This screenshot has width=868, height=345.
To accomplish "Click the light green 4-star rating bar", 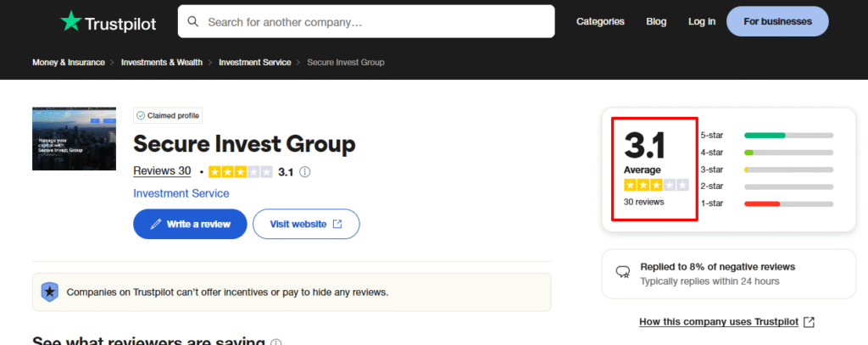I will click(749, 153).
